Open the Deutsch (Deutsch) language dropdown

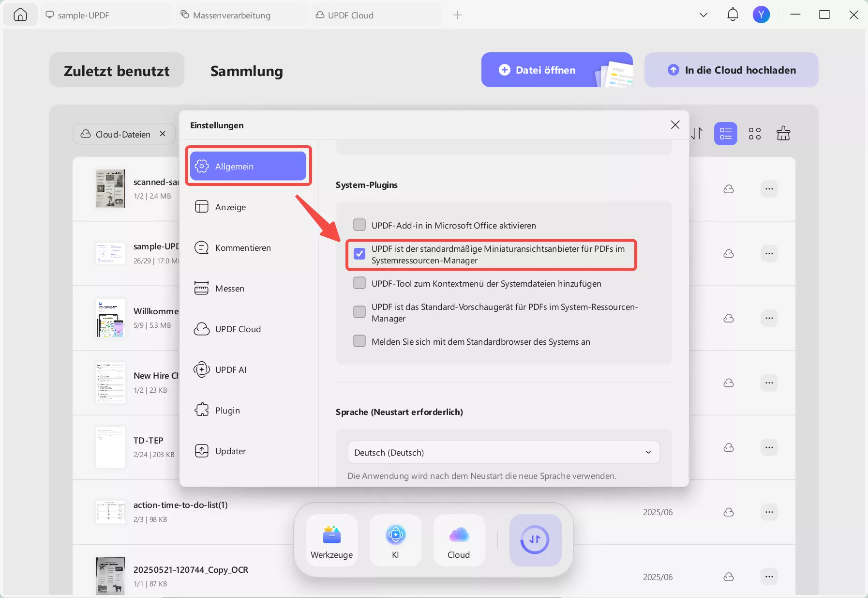tap(503, 452)
